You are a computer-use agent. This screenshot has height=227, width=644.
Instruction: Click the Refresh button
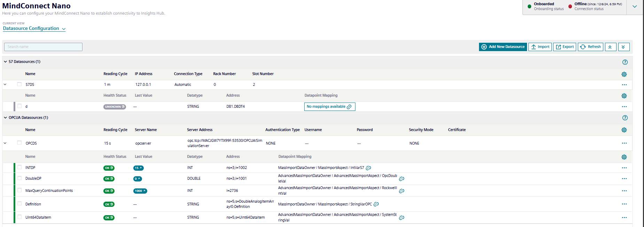(590, 47)
